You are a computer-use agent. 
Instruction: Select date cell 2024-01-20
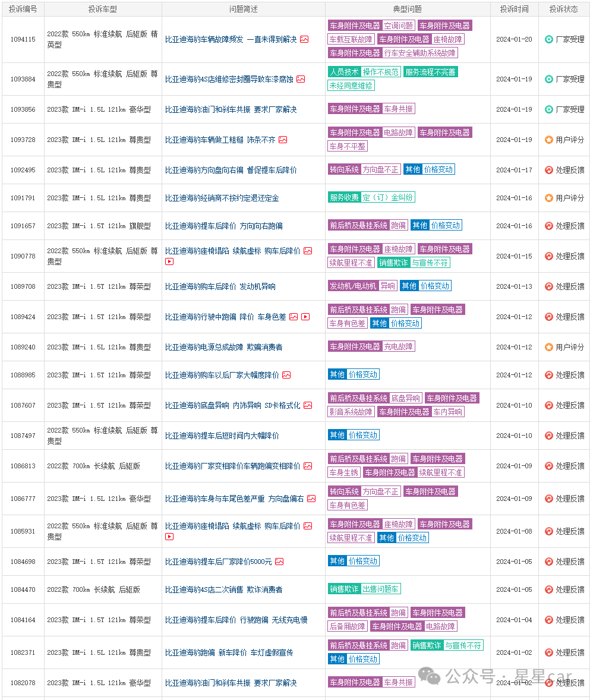514,39
